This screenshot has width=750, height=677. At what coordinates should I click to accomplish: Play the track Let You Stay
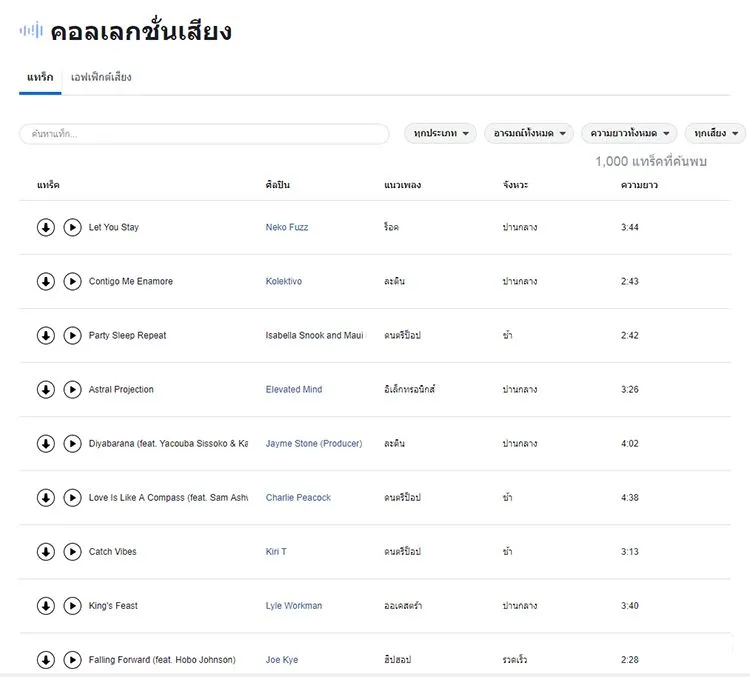(x=72, y=227)
